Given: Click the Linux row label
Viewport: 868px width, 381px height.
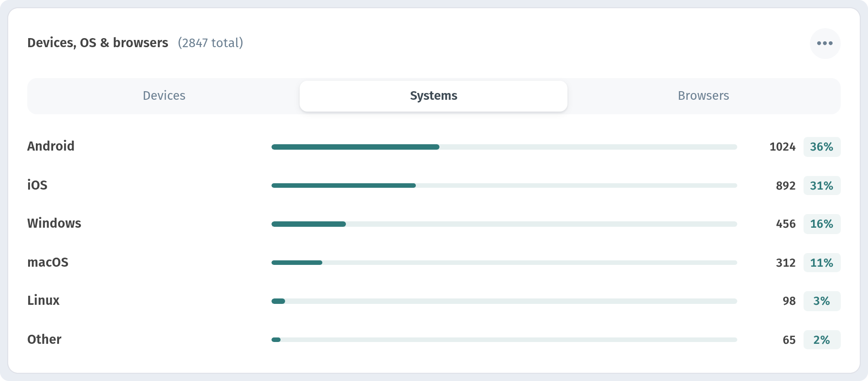Looking at the screenshot, I should pos(43,300).
